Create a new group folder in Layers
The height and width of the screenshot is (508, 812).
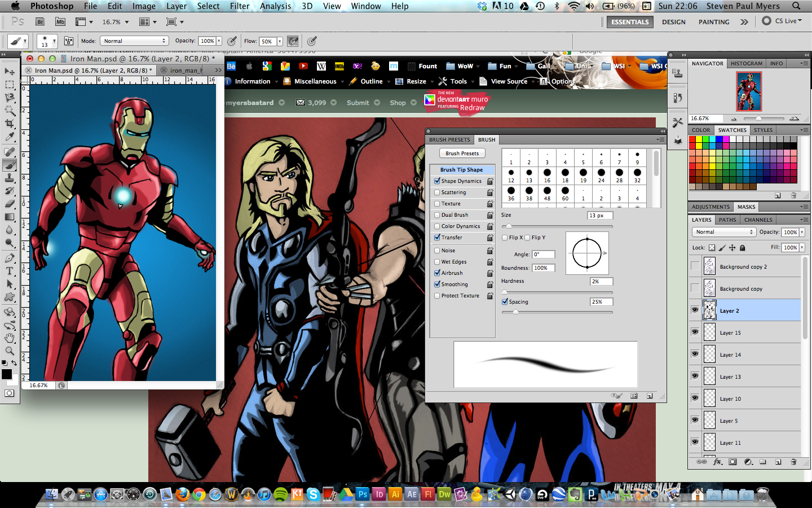[x=763, y=462]
